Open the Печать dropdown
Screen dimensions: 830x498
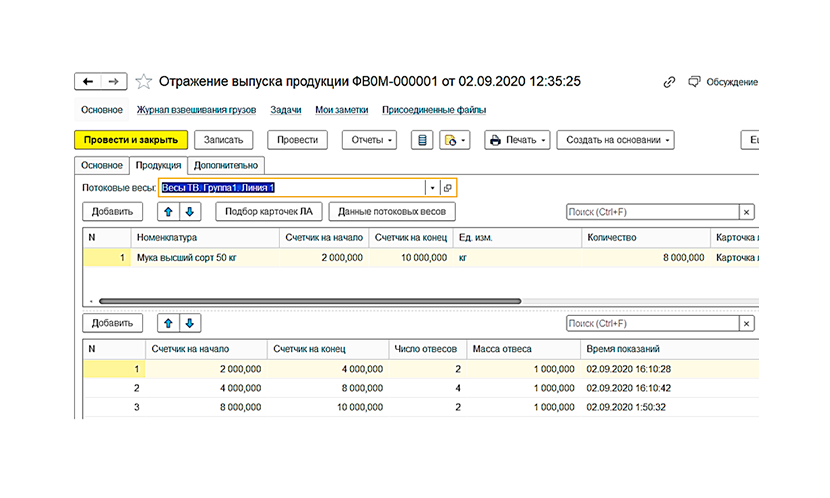pyautogui.click(x=518, y=141)
